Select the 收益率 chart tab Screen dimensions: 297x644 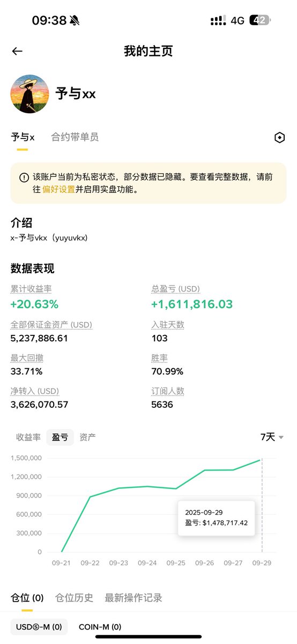click(28, 437)
